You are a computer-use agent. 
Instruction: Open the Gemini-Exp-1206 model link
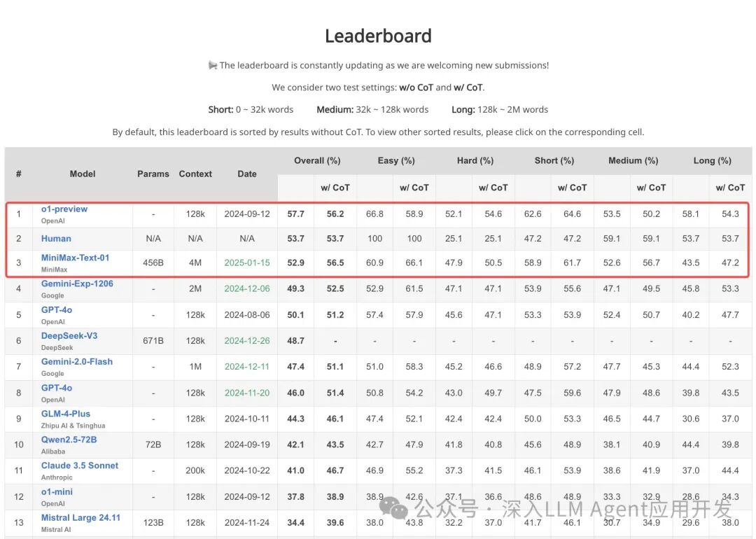coord(77,283)
